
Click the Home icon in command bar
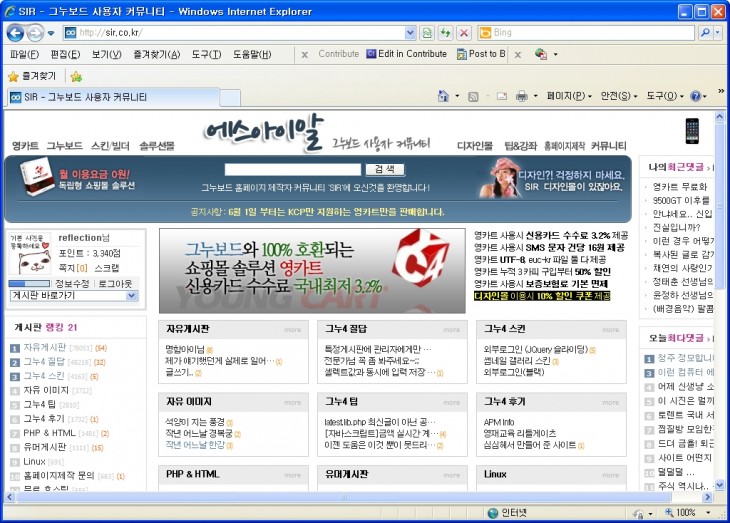coord(443,96)
